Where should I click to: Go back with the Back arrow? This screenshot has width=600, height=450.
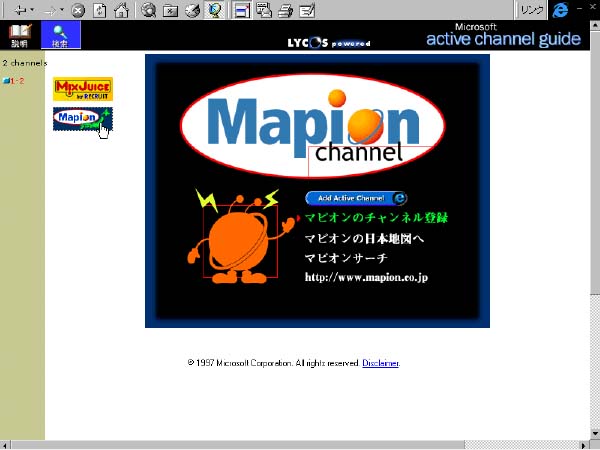20,10
